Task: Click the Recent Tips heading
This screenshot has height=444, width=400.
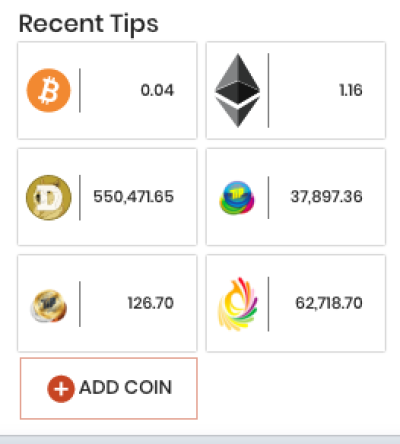Action: pyautogui.click(x=89, y=24)
